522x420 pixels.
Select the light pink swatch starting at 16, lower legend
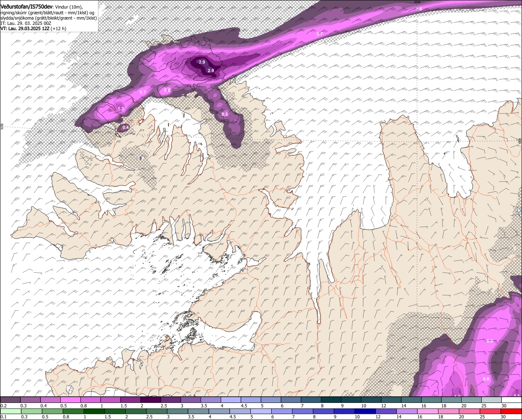[x=428, y=411]
